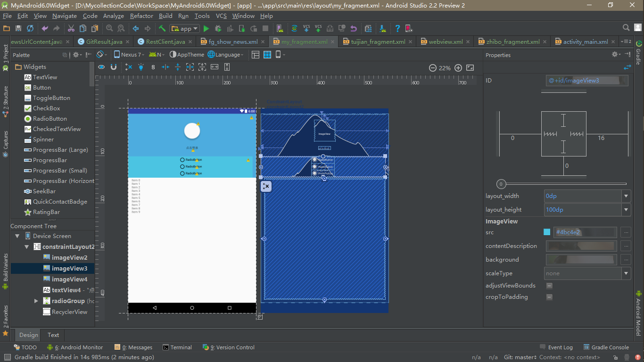Open the Refactor menu
Screen dimensions: 644x362
(x=141, y=16)
